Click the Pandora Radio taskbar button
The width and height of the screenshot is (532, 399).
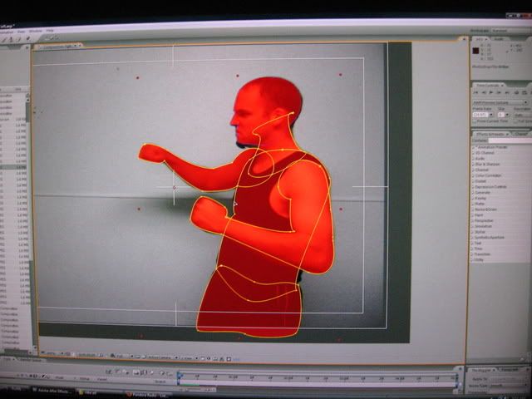tap(148, 395)
